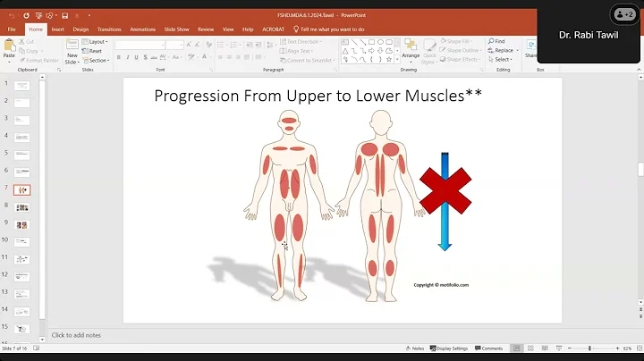This screenshot has height=361, width=644.
Task: Open Comments pane from status bar
Action: pos(488,348)
